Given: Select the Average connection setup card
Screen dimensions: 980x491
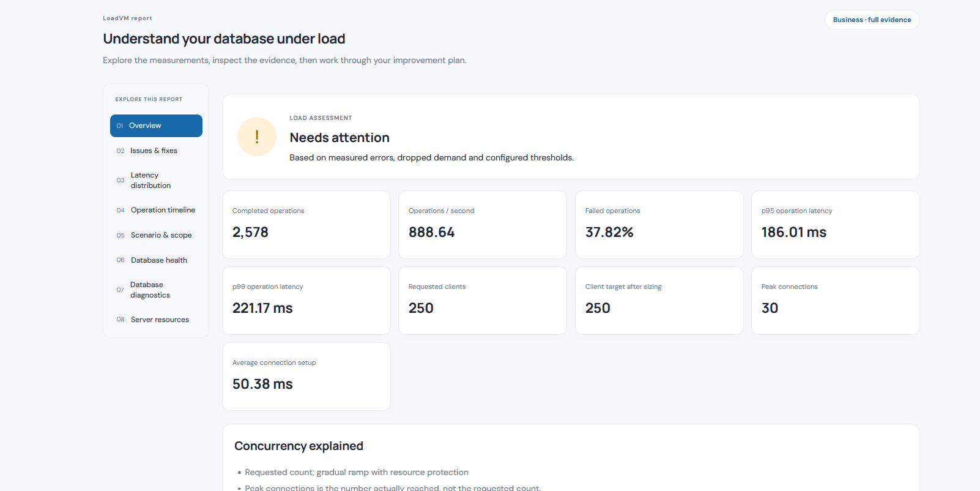Looking at the screenshot, I should coord(306,377).
